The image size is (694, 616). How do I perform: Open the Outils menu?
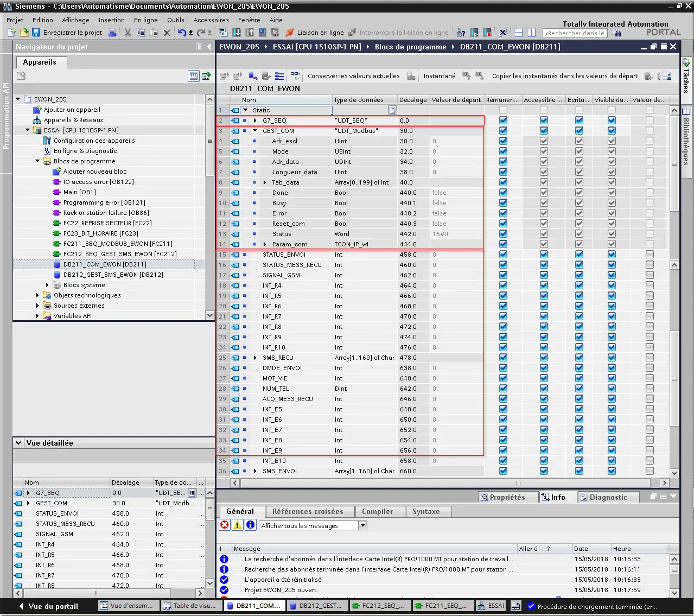(x=176, y=20)
